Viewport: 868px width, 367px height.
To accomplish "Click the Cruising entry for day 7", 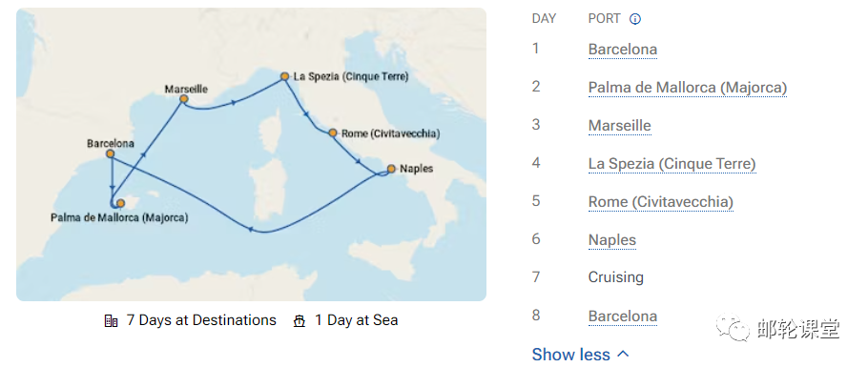I will [x=616, y=276].
